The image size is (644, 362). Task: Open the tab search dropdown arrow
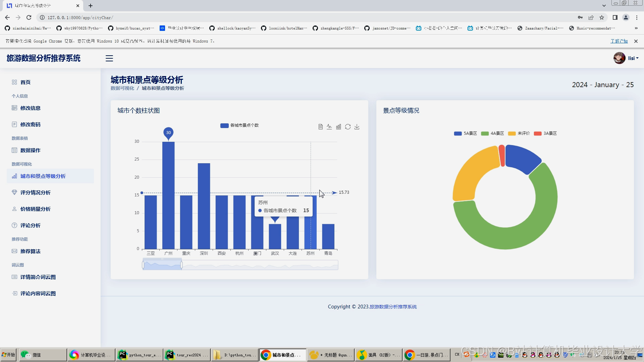point(604,5)
